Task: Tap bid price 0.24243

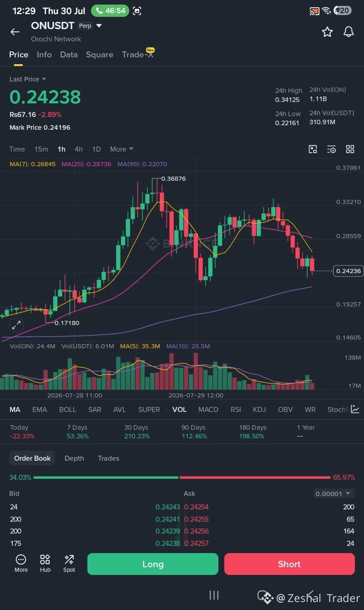Action: 167,507
